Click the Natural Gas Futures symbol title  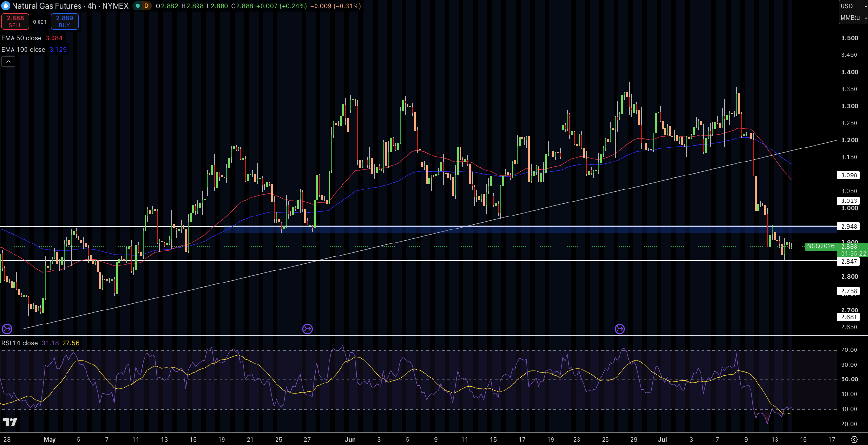click(x=70, y=6)
